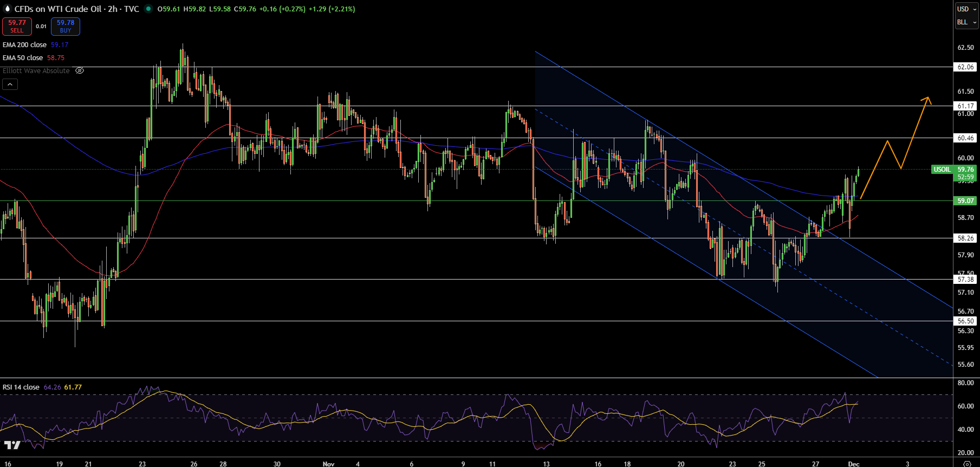Click the 57.38 price label on axis
The height and width of the screenshot is (467, 980).
965,280
